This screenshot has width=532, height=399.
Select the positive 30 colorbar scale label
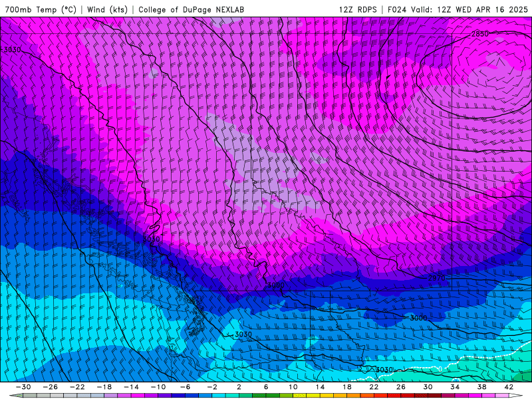[428, 387]
